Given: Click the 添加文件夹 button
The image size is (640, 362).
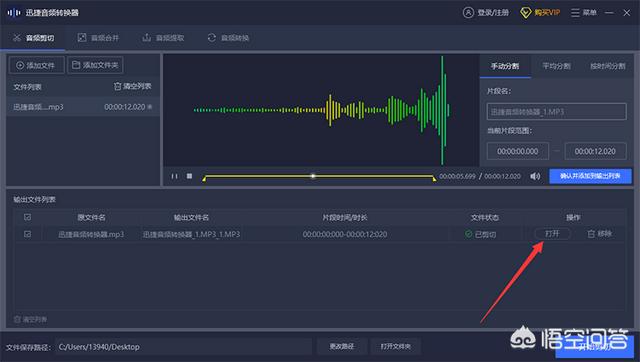Looking at the screenshot, I should [95, 65].
